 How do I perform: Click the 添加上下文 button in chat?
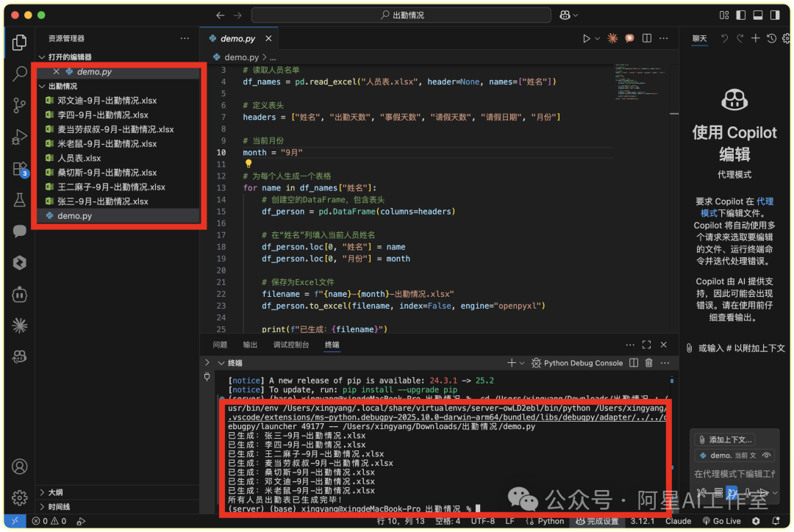725,439
